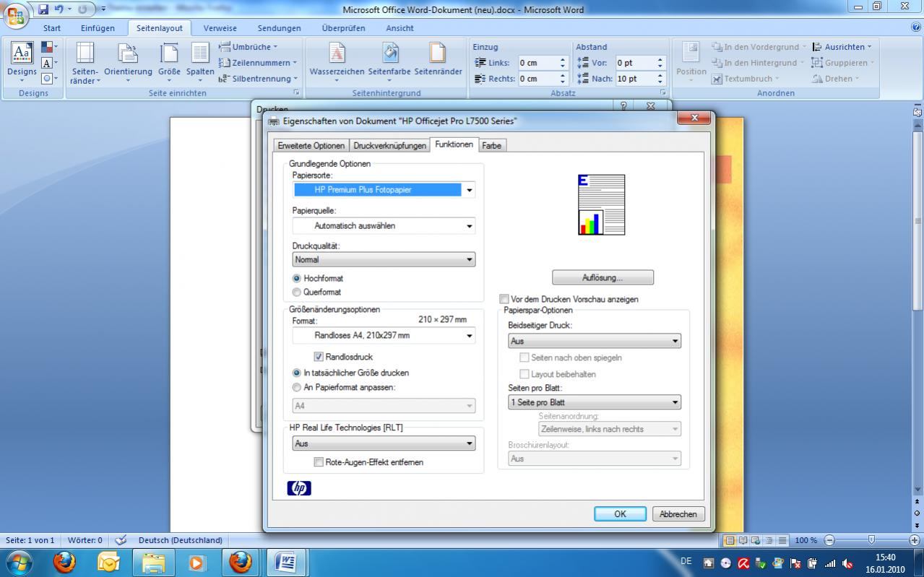924x577 pixels.
Task: Increase Abstand Vor spinner value
Action: [x=660, y=59]
